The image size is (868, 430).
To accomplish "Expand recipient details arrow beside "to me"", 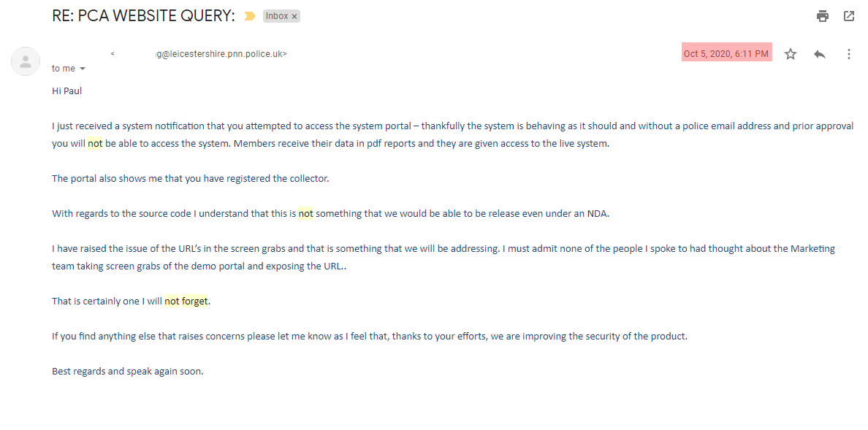I will [83, 69].
